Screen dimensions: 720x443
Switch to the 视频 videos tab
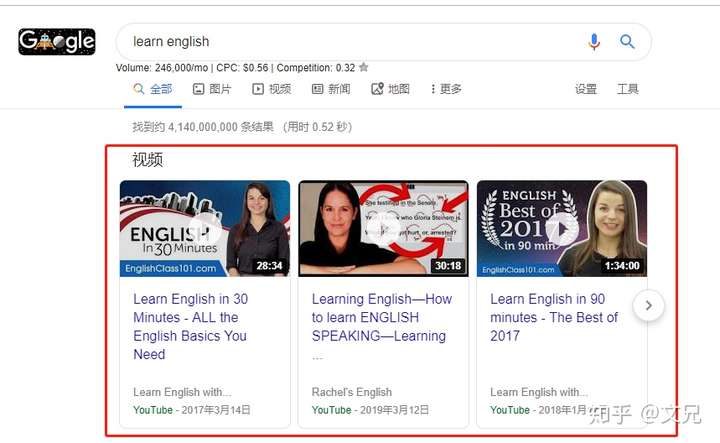tap(271, 89)
